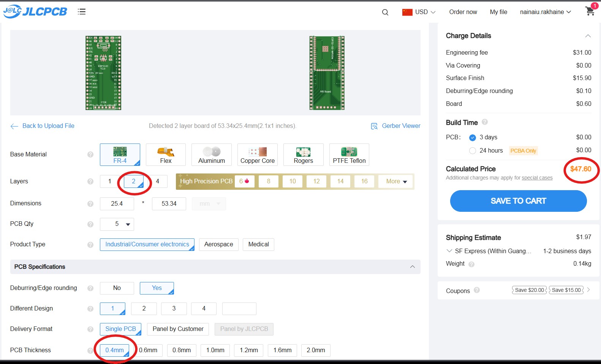Open the special cases link
Image resolution: width=601 pixels, height=364 pixels.
(537, 178)
